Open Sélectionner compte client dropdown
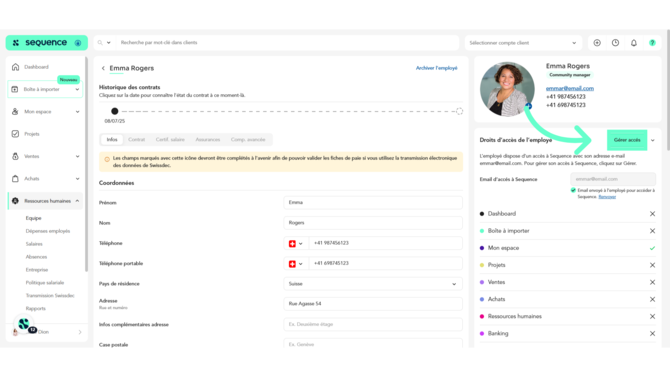 pos(523,43)
